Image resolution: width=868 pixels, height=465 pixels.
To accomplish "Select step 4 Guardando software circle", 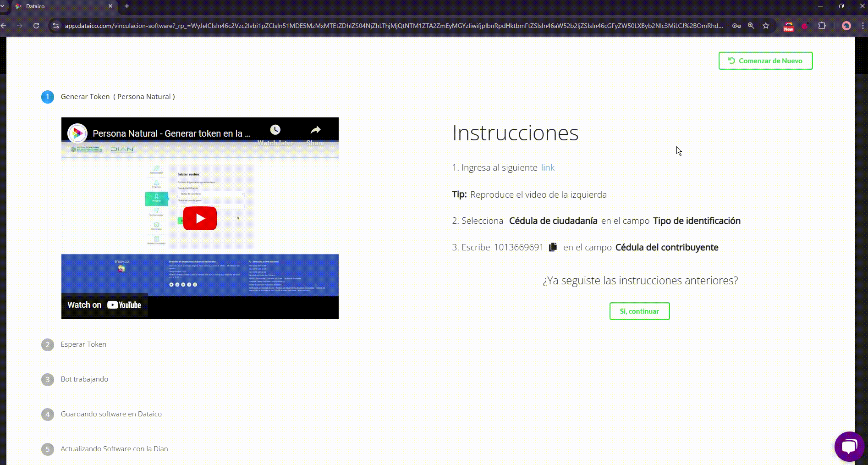I will point(48,414).
